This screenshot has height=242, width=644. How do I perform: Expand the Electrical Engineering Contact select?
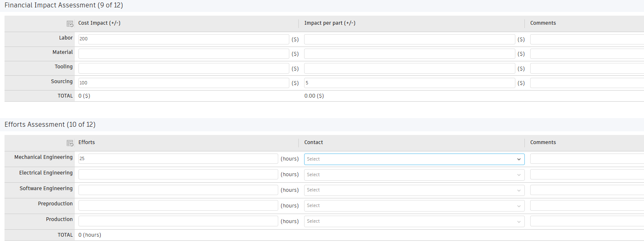pyautogui.click(x=414, y=175)
